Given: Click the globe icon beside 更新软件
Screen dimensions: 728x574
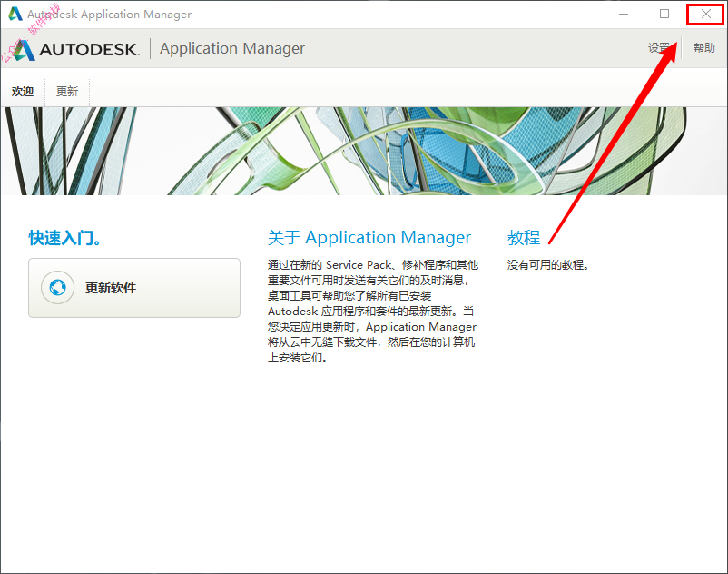Looking at the screenshot, I should pyautogui.click(x=57, y=288).
